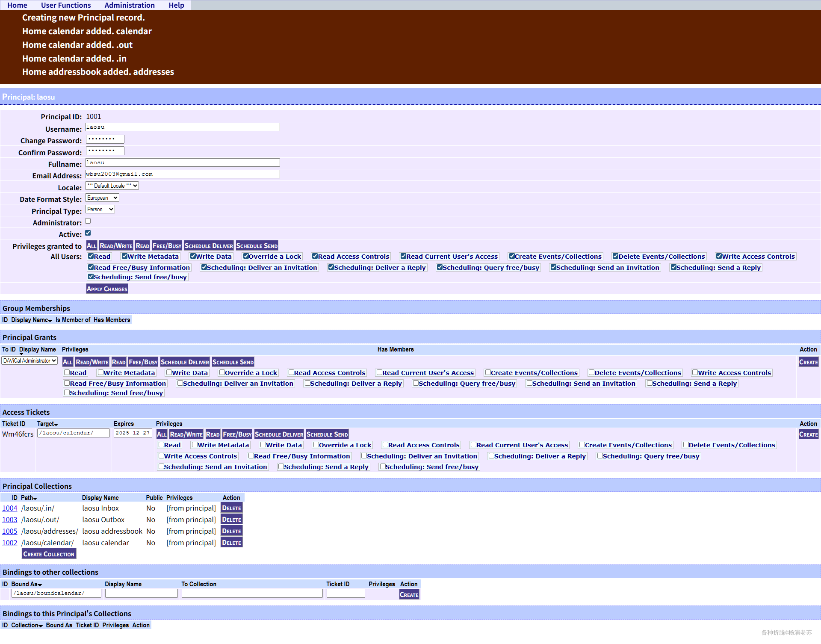Open the User Functions menu

(66, 5)
